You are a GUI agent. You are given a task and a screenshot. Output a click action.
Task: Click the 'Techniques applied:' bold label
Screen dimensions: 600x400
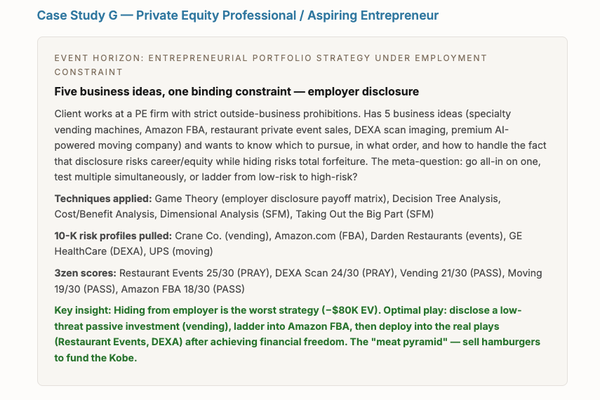coord(103,199)
